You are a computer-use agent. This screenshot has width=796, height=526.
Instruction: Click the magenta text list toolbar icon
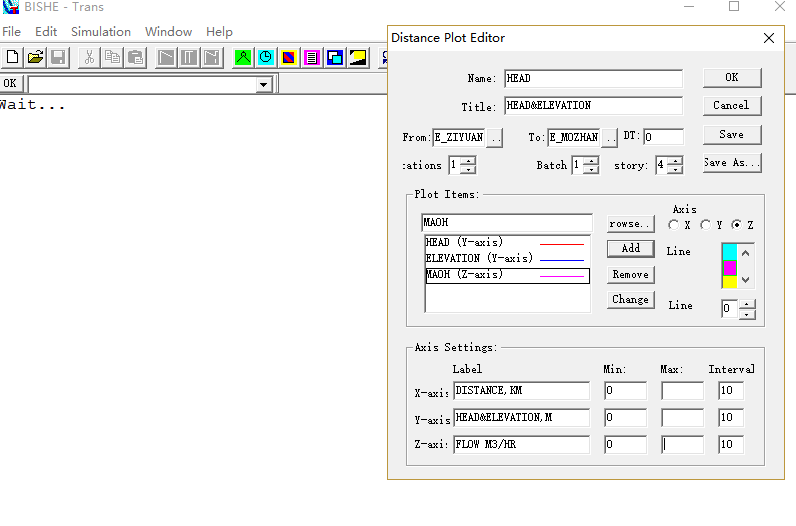(x=312, y=58)
